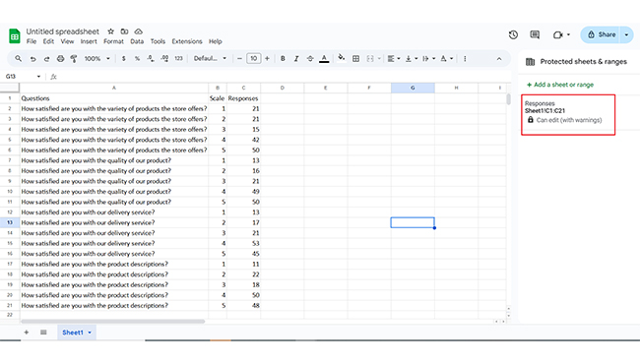Click the Questions header cell
Screen dimensions: 640x364
[x=114, y=98]
